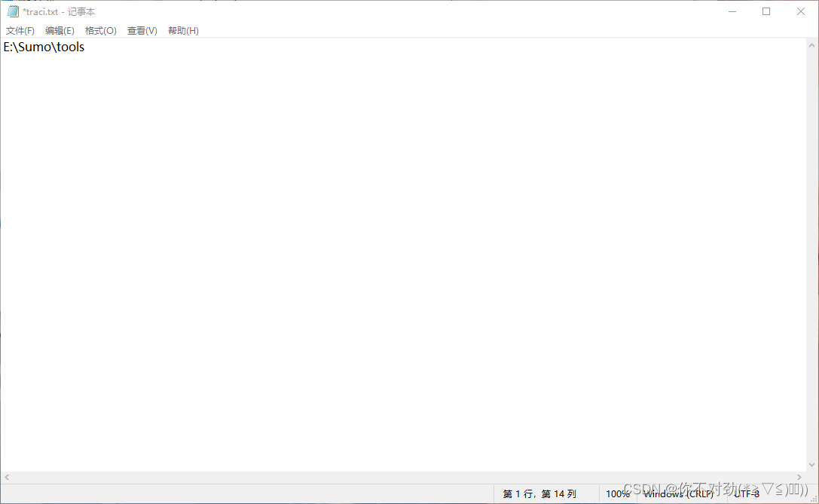Open the 编辑(E) menu

[60, 31]
